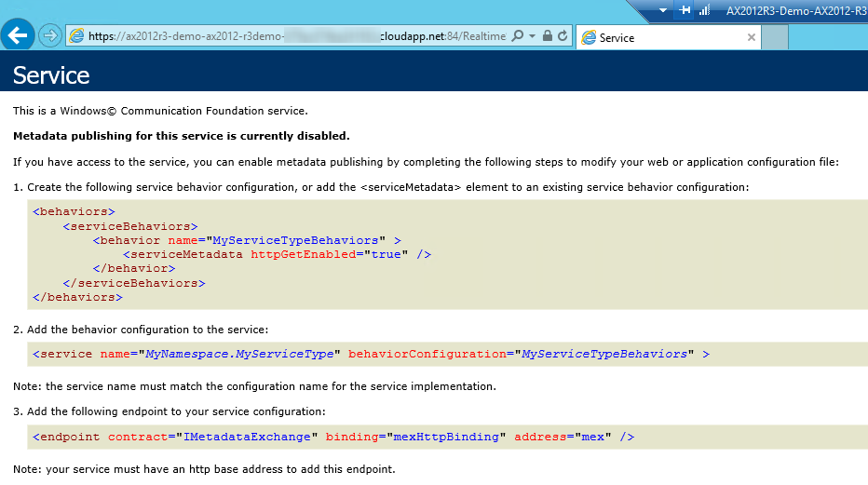Check the connection signal strength icon
The width and height of the screenshot is (868, 485).
[705, 10]
